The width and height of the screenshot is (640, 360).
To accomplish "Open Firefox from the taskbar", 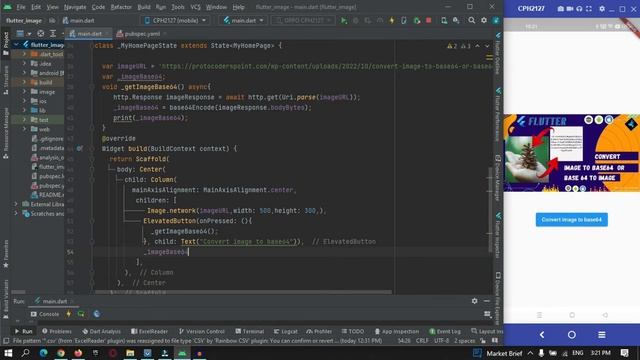I will pyautogui.click(x=78, y=353).
